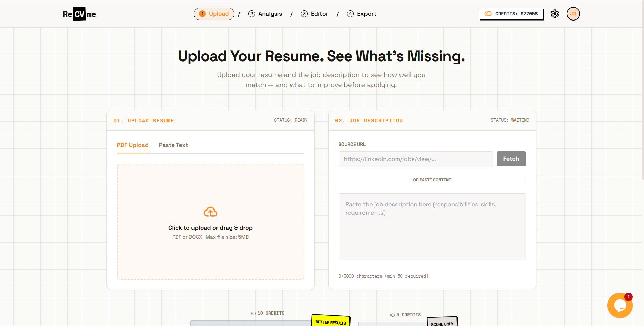The width and height of the screenshot is (644, 326).
Task: Click the 10 CREDITS label
Action: click(268, 313)
